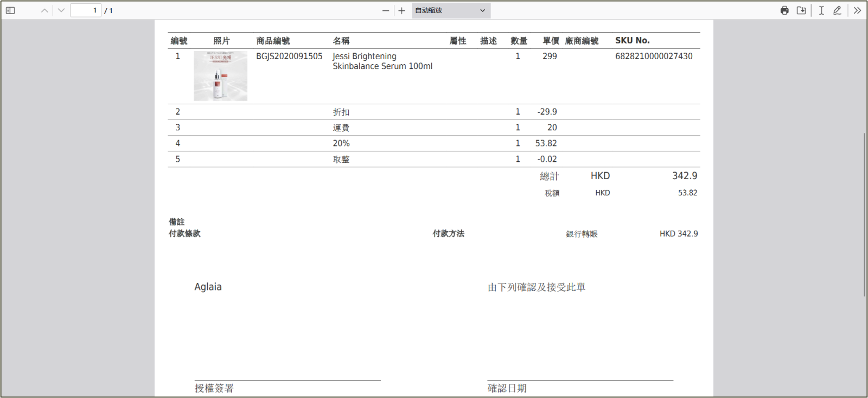Click SKU number 6828210000027430

click(x=654, y=56)
